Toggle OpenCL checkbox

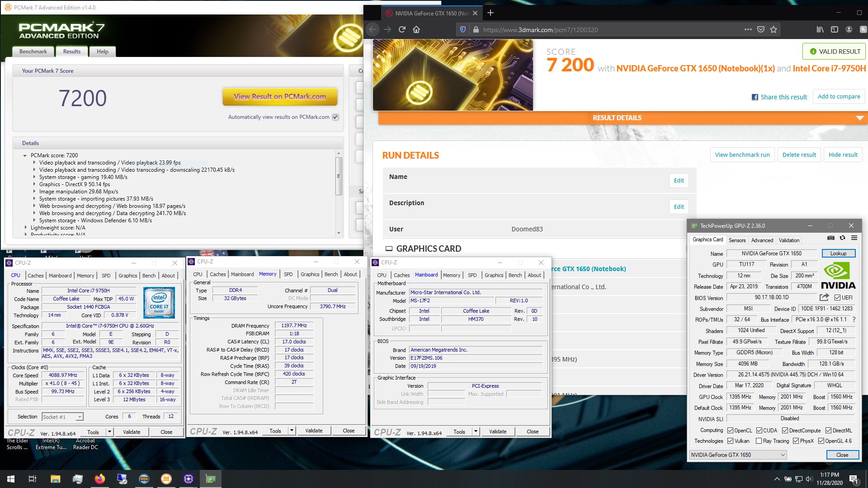pos(730,431)
